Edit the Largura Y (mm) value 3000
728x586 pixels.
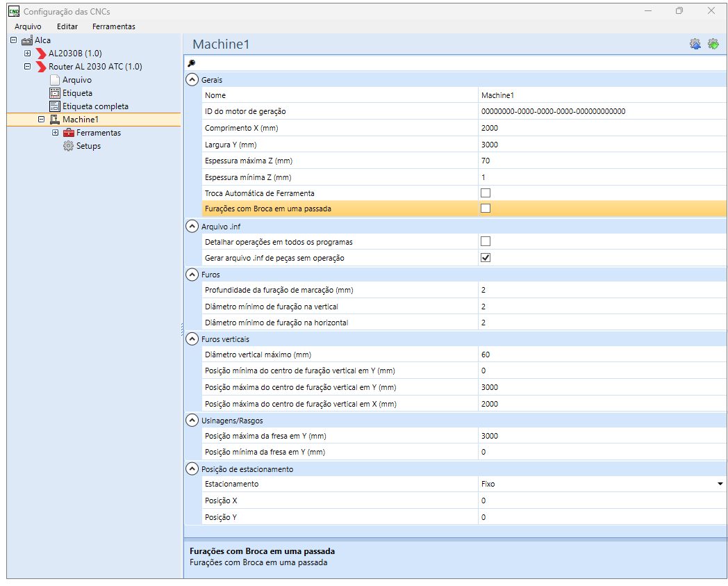point(602,145)
